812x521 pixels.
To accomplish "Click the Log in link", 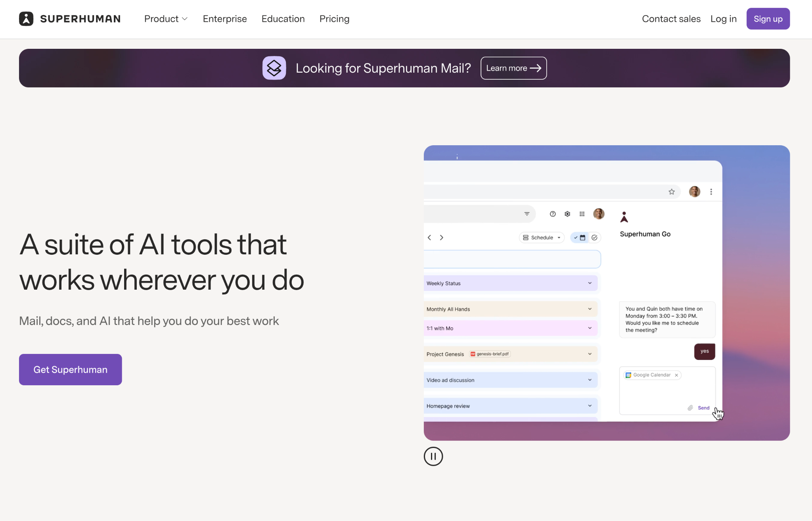I will [x=723, y=19].
